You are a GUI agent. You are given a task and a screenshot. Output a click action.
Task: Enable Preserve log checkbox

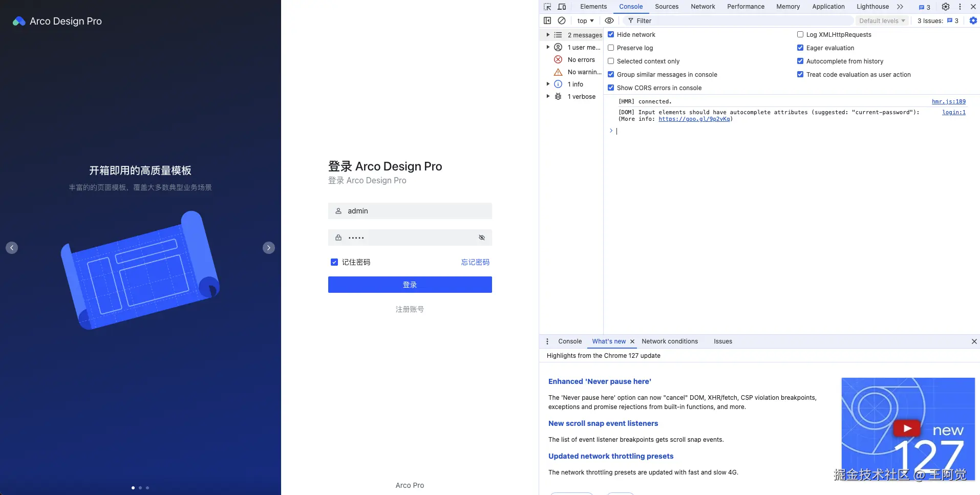point(611,48)
